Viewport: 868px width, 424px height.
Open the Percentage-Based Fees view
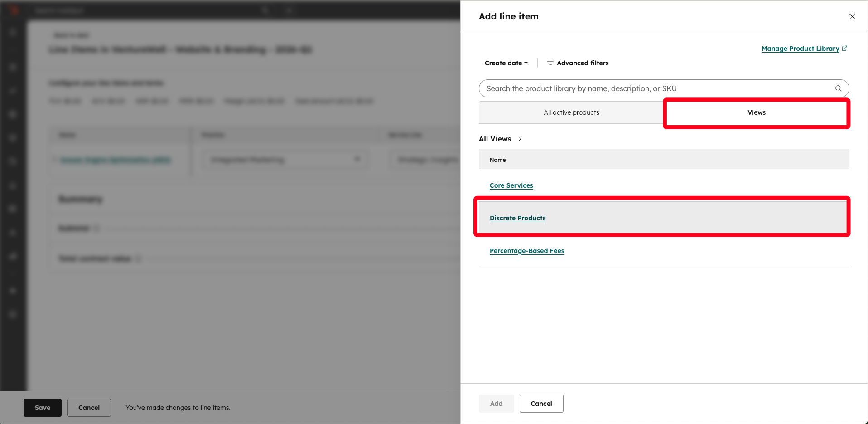pyautogui.click(x=526, y=251)
